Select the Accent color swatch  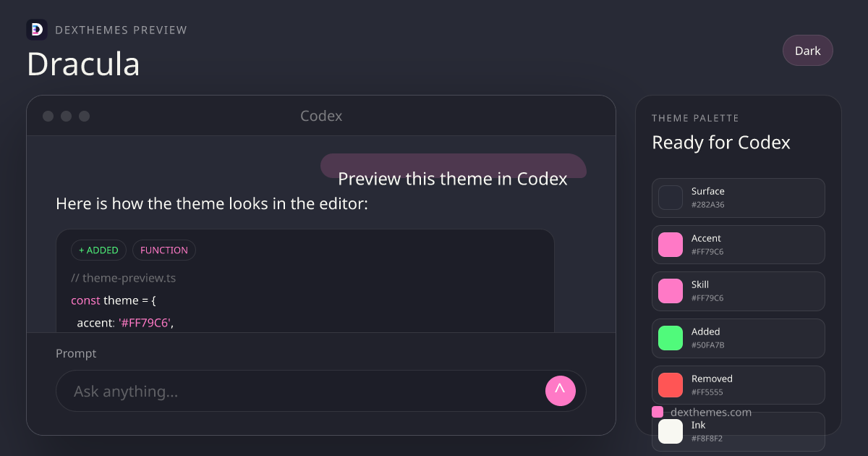671,245
